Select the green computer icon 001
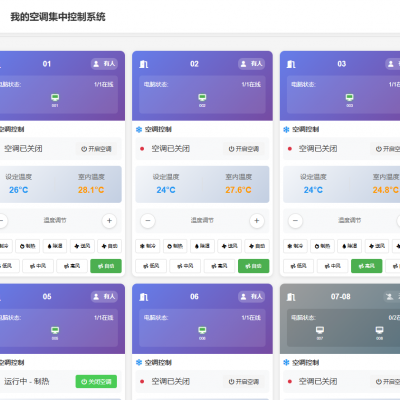 coord(55,97)
